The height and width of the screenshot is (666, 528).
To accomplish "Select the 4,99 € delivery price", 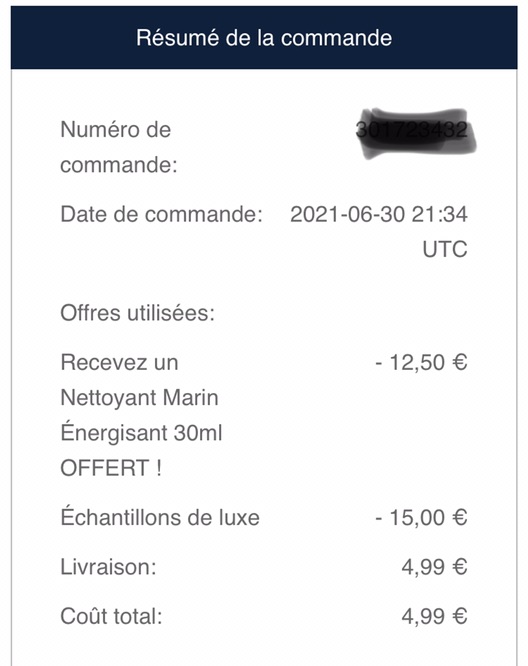I will coord(434,567).
